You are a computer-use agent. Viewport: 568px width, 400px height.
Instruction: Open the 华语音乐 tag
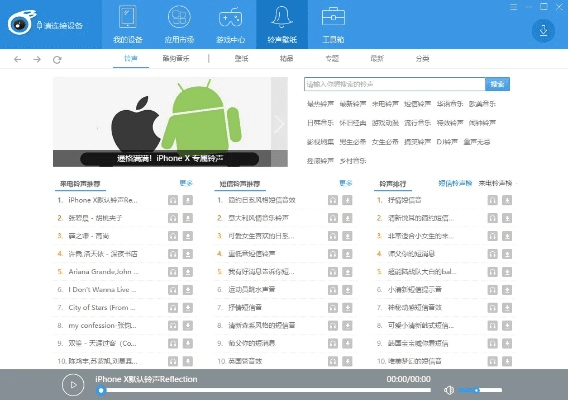(450, 104)
